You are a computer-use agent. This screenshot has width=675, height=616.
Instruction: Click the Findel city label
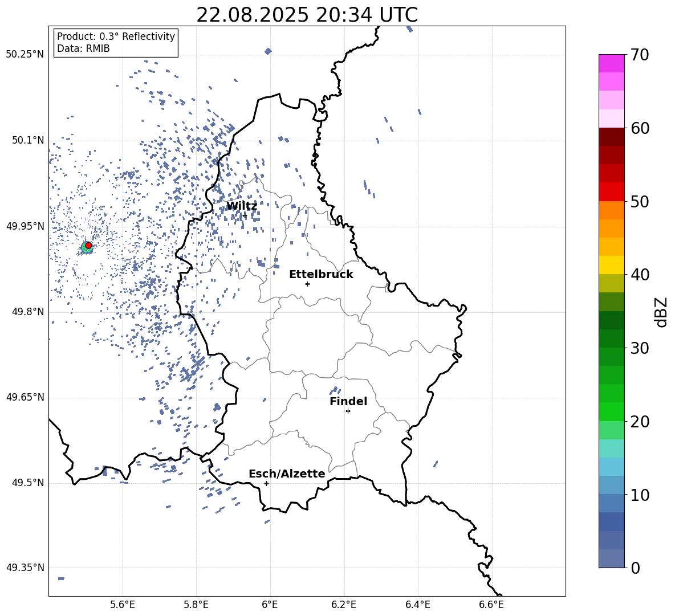348,401
